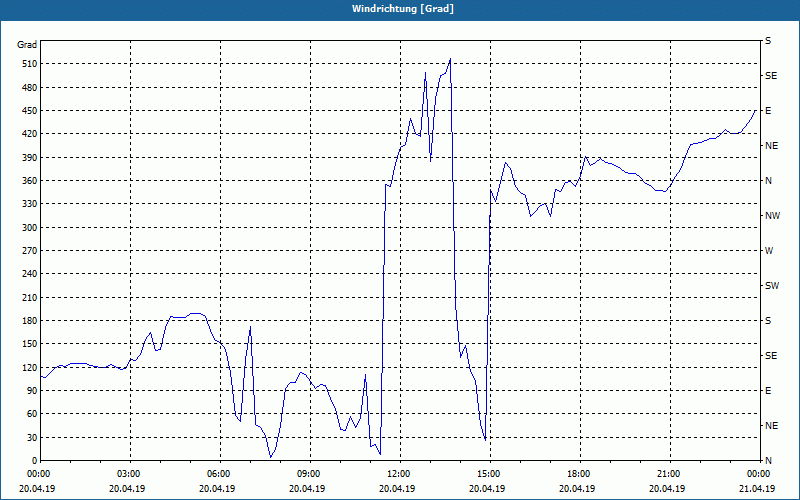Pick the 60 axis label

[x=31, y=414]
